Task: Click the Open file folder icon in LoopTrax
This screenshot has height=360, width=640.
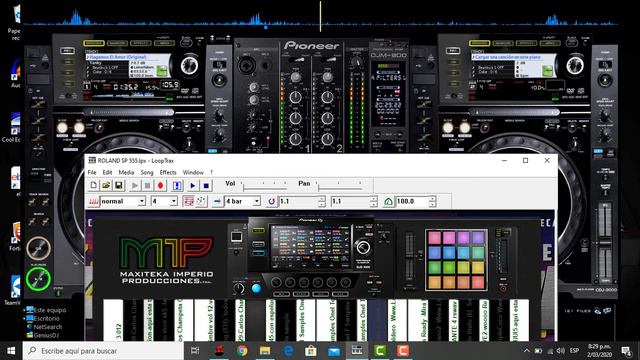Action: [106, 185]
